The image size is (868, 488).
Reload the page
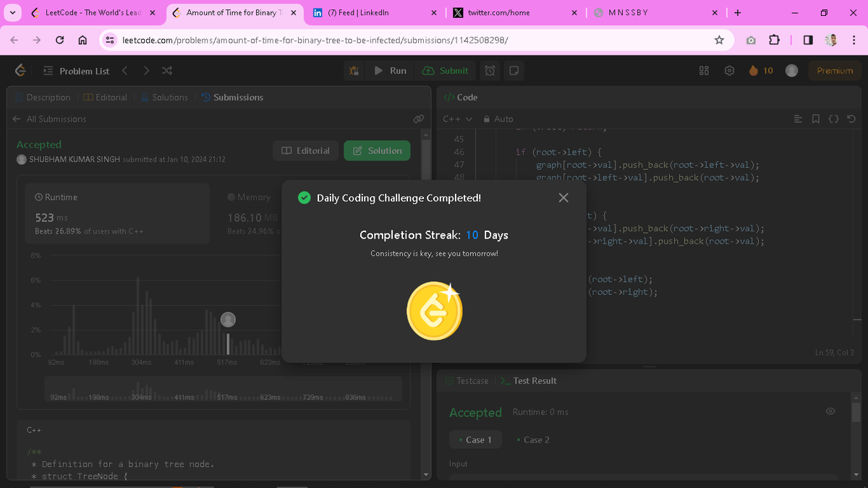point(60,40)
